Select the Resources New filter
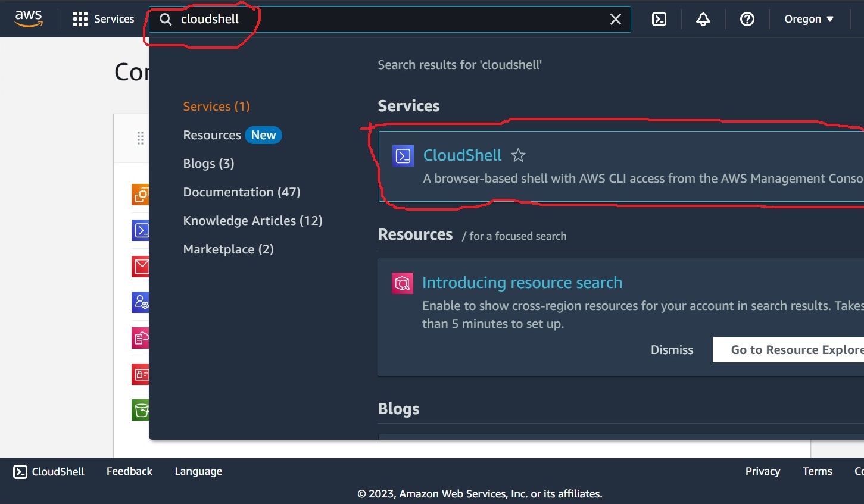 (x=232, y=135)
